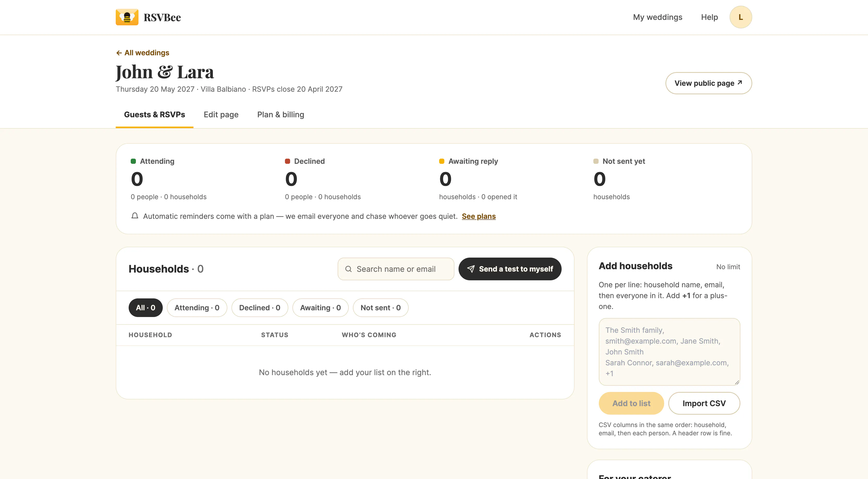Follow the See plans link
This screenshot has width=868, height=479.
pos(478,217)
